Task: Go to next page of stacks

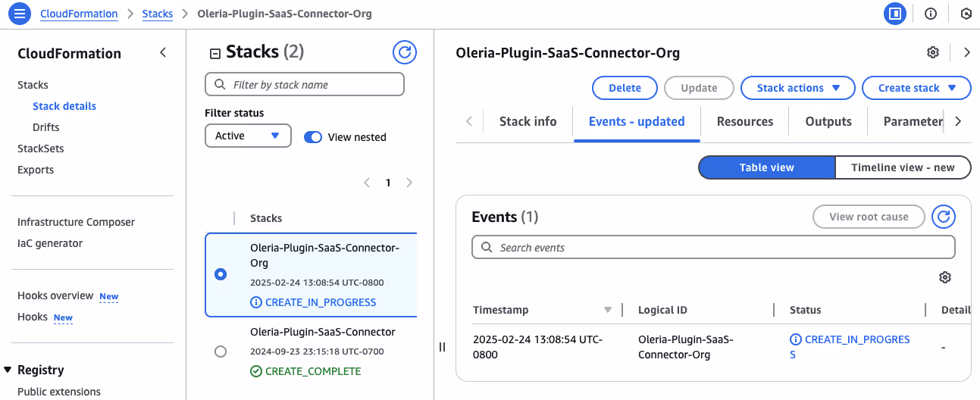Action: point(409,183)
